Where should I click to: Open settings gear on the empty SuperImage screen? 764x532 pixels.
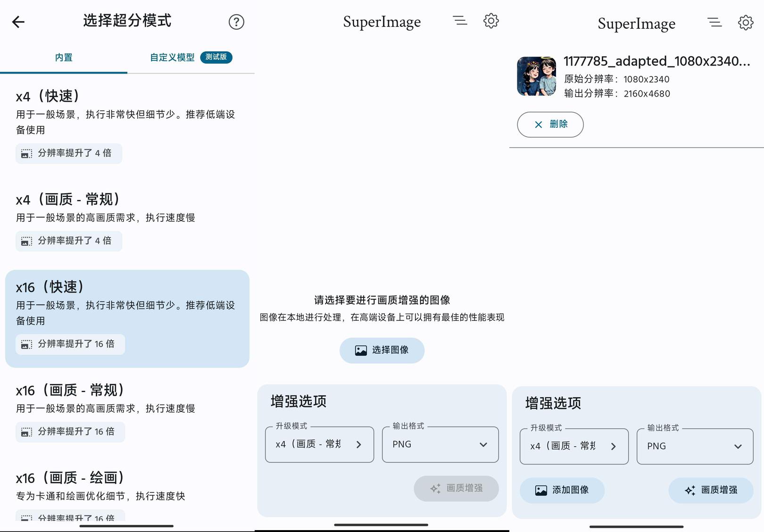491,21
